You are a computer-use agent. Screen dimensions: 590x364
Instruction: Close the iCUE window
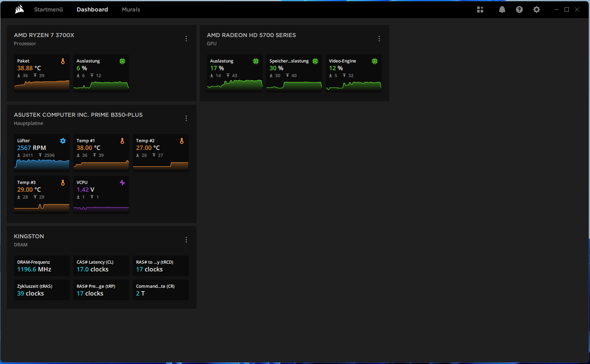click(x=577, y=9)
